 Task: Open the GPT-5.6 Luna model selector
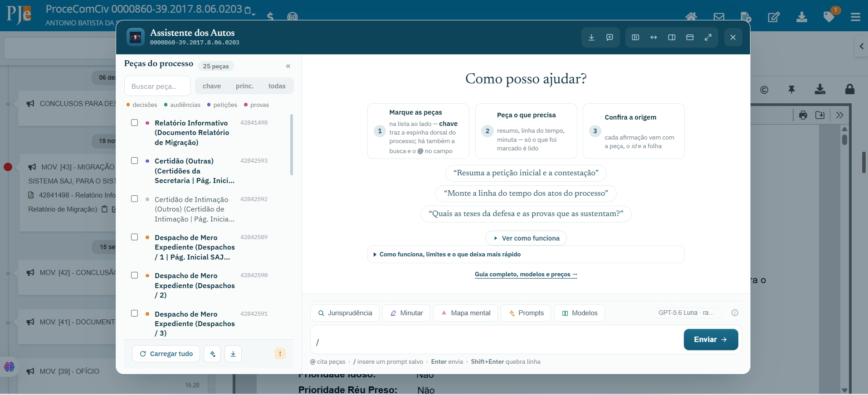(x=687, y=313)
